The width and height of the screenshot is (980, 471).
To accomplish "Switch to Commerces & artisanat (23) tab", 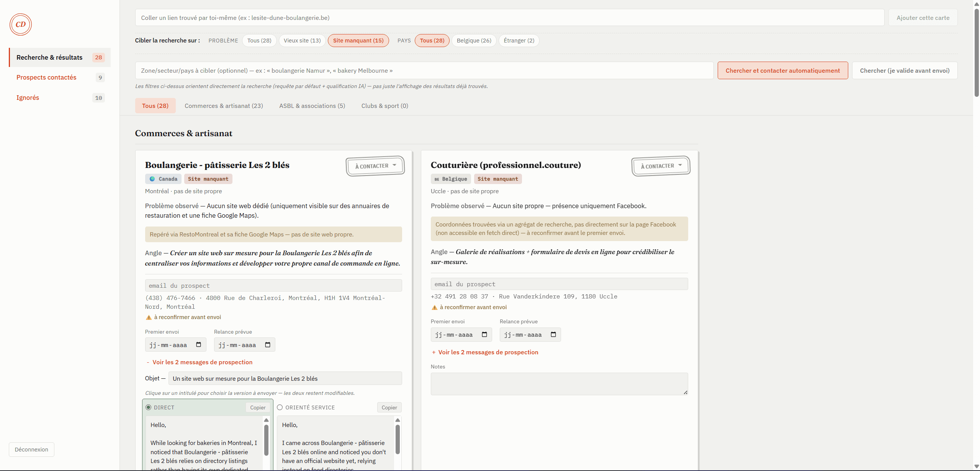I will pos(224,106).
